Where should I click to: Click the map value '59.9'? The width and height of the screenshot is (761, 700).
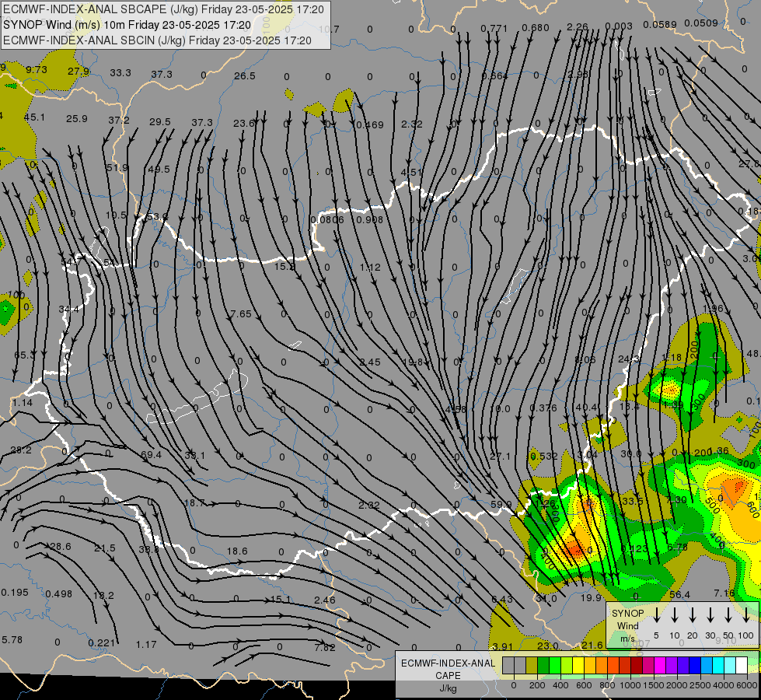501,504
